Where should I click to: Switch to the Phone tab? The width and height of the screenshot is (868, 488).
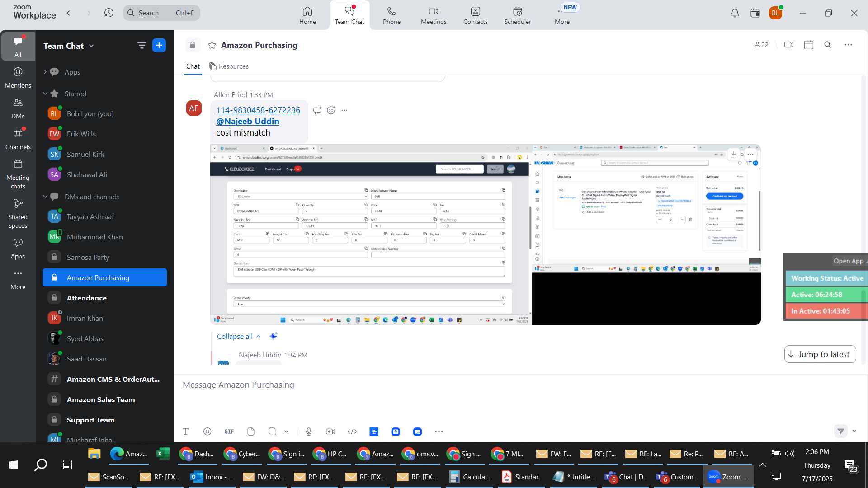392,15
